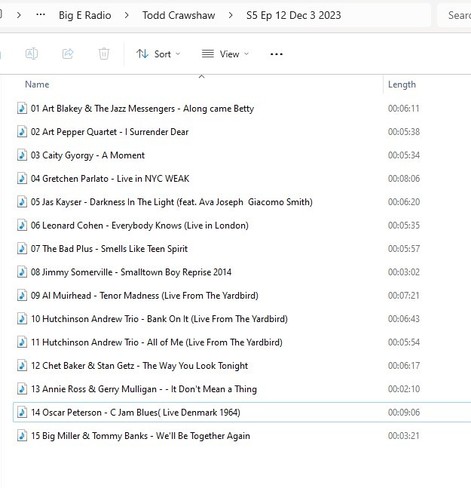This screenshot has height=488, width=471.
Task: Expand chevron after Big E Radio
Action: [x=127, y=15]
